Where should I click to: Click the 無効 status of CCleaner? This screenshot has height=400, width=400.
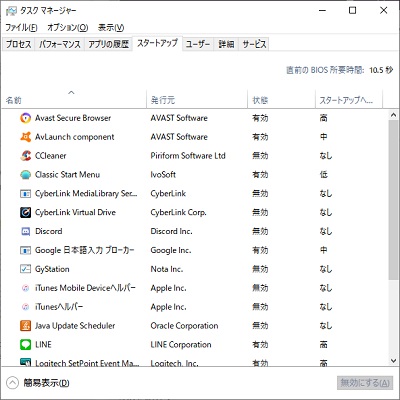point(260,156)
